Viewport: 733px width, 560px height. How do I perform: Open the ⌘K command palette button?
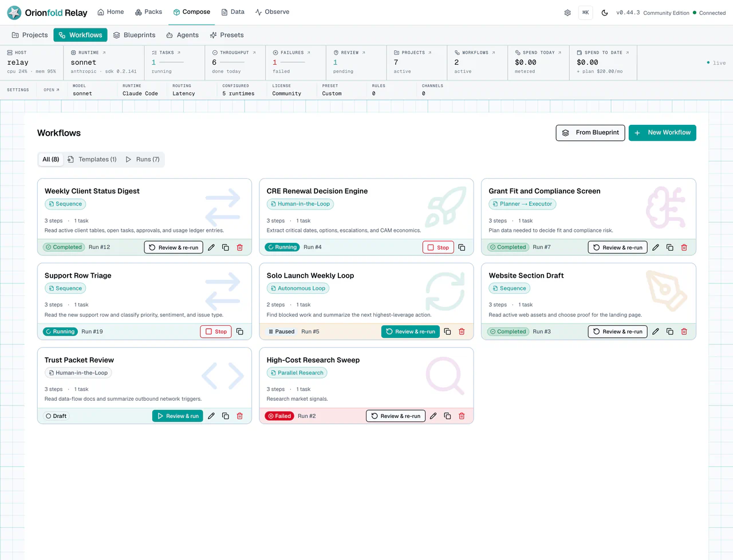click(x=586, y=13)
